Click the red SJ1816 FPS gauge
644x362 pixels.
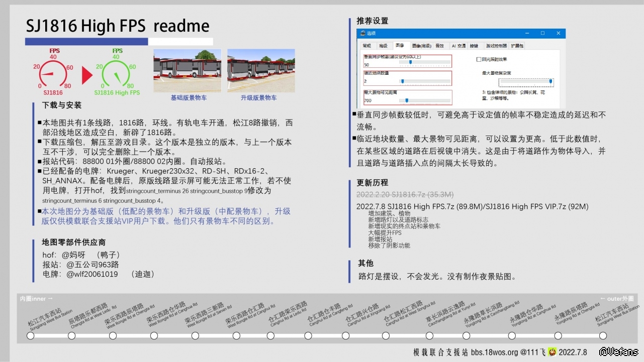pos(53,74)
